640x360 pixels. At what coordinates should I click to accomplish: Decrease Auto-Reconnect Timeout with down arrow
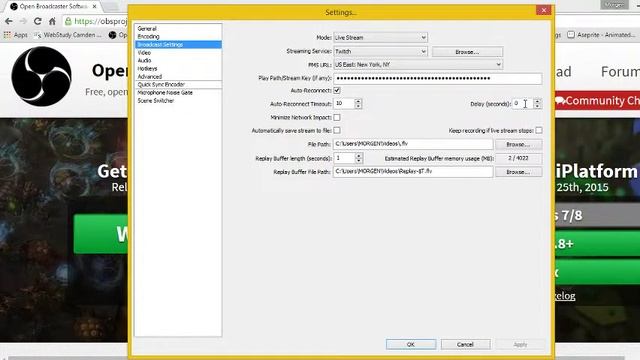(358, 106)
